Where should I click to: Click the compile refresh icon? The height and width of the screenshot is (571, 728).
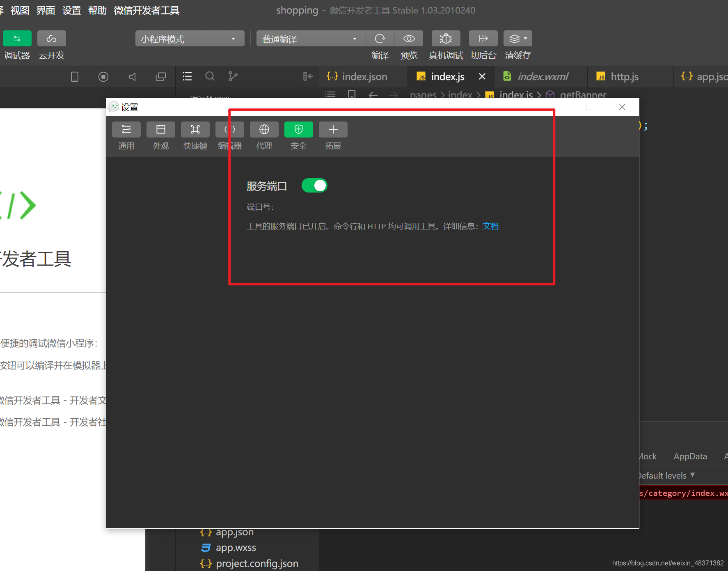click(380, 39)
